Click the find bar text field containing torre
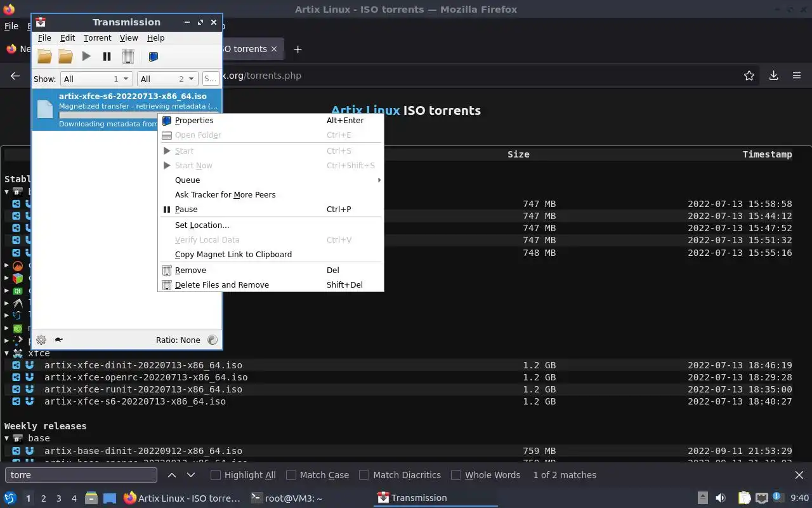 coord(81,475)
